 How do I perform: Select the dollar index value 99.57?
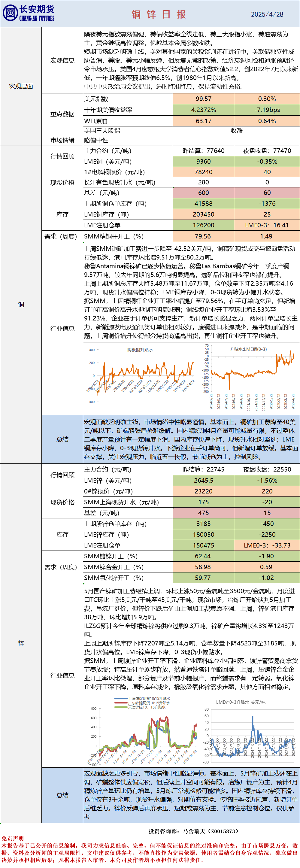204,99
